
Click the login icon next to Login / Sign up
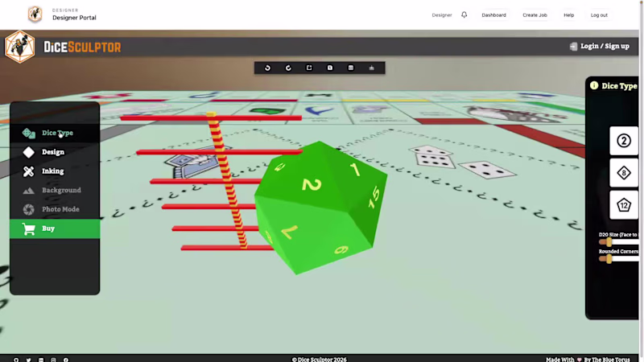(x=573, y=47)
